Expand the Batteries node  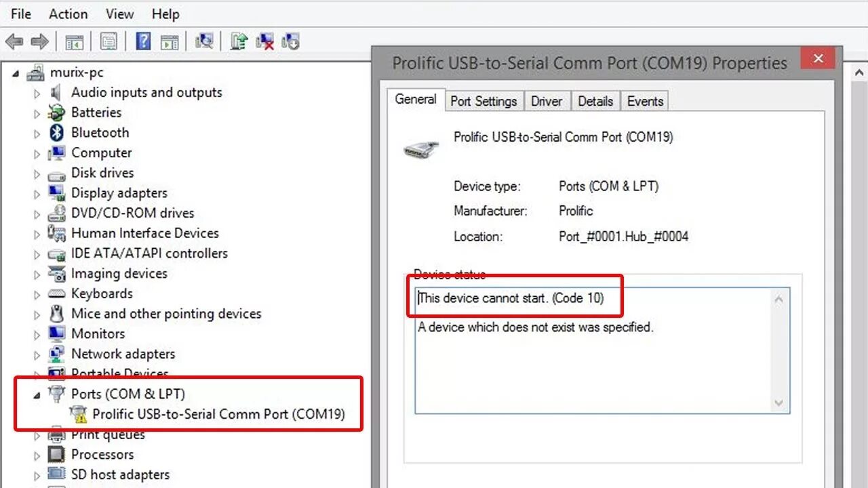[x=37, y=114]
